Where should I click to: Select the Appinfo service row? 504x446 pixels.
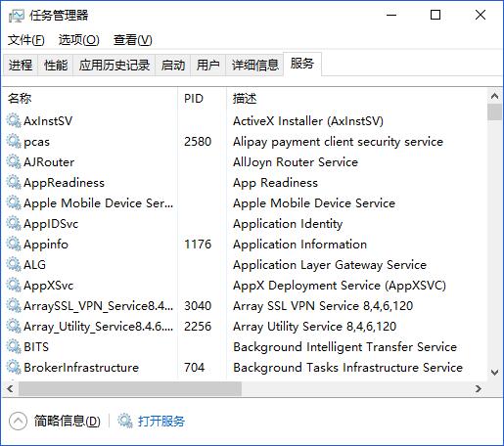pos(245,245)
